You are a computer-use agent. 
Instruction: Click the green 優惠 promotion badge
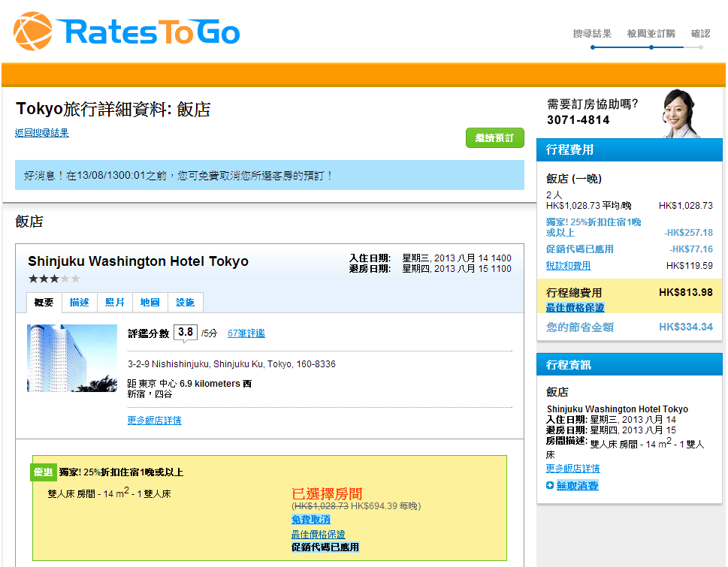click(x=43, y=472)
